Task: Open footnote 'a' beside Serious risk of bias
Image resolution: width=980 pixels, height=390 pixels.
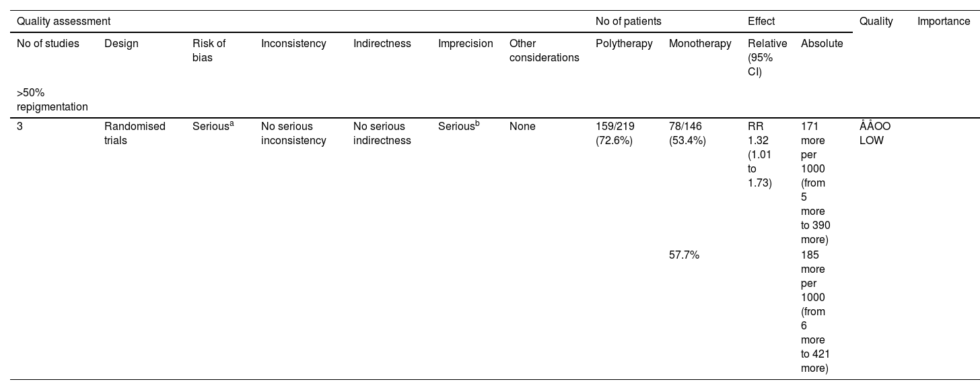Action: tap(232, 124)
